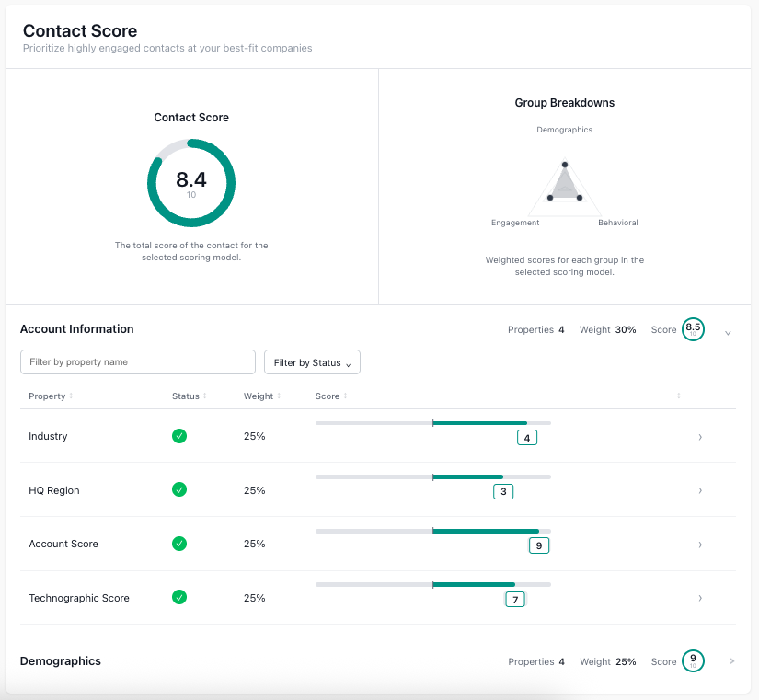Click the Industry score bar

(x=432, y=423)
